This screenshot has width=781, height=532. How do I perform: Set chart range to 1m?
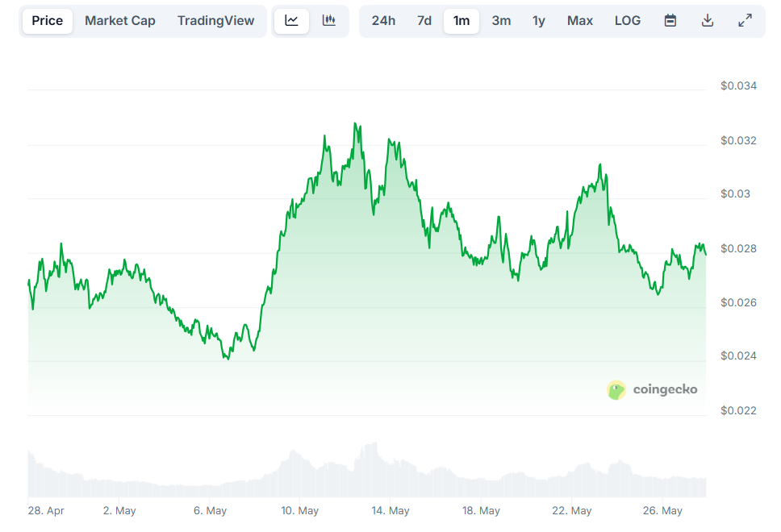pos(461,20)
